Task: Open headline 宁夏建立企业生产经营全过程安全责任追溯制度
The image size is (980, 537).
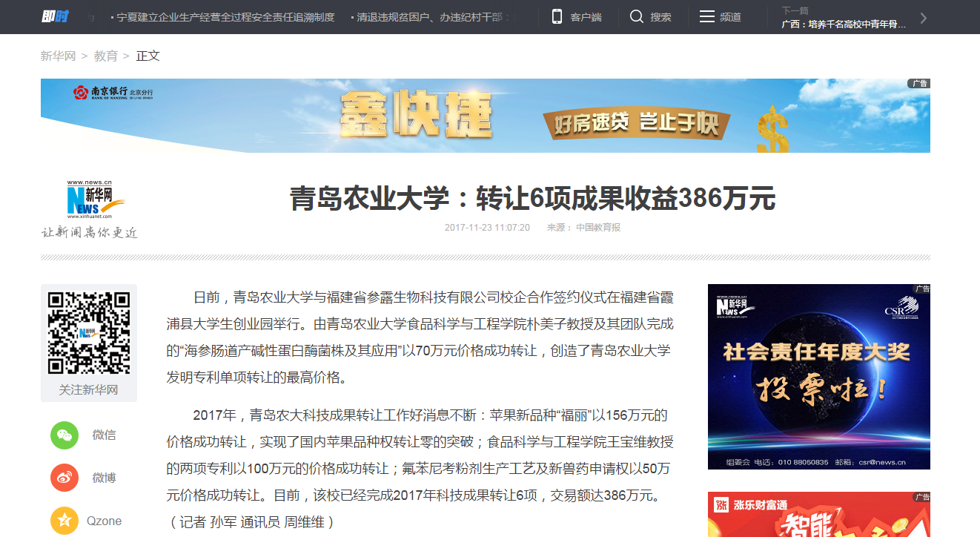Action: pos(225,17)
